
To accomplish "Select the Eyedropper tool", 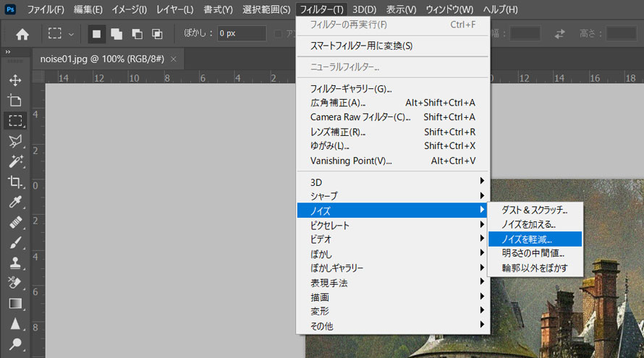I will point(15,202).
